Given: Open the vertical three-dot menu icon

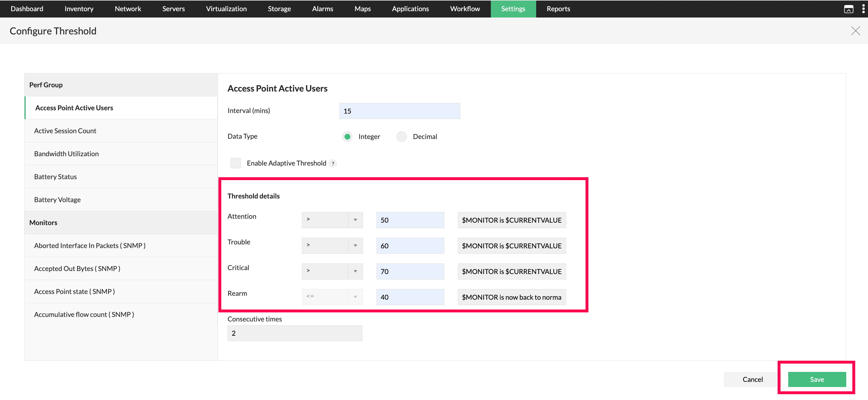Looking at the screenshot, I should (x=863, y=9).
